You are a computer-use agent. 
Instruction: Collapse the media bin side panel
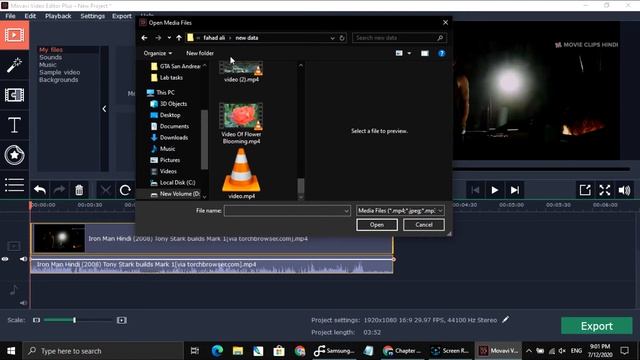(x=104, y=109)
